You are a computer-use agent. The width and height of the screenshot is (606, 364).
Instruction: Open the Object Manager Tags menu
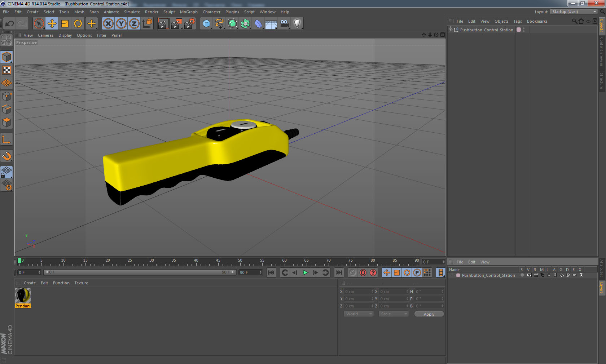pos(518,21)
